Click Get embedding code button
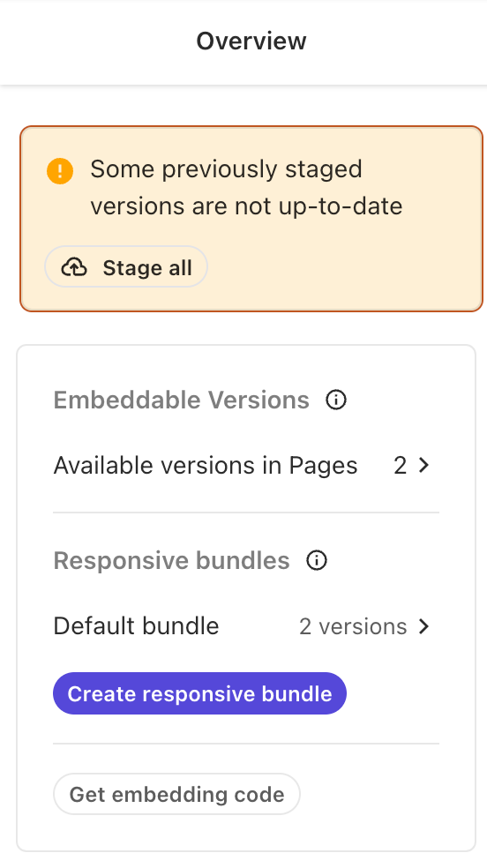 pos(176,794)
